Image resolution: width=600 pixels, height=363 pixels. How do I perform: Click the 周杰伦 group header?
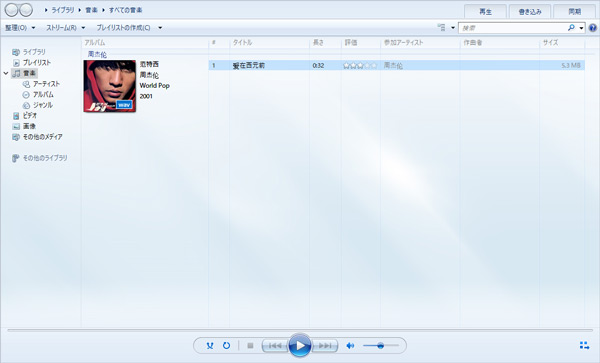click(x=97, y=55)
